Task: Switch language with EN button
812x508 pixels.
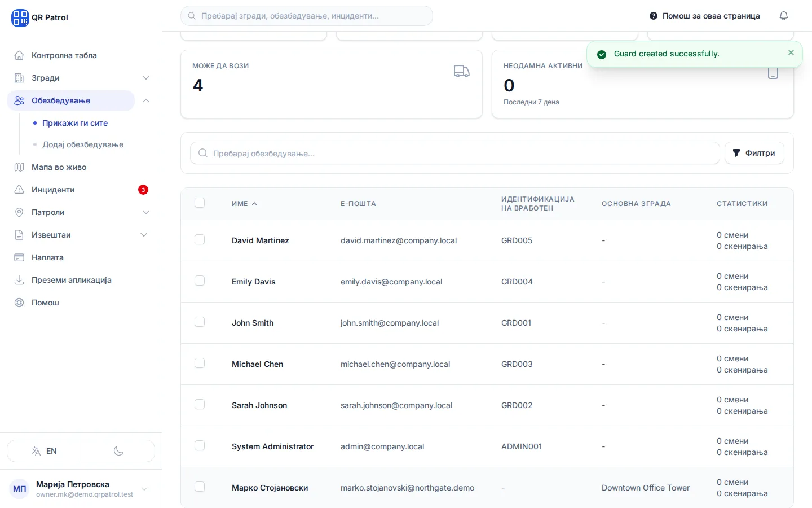Action: tap(44, 451)
